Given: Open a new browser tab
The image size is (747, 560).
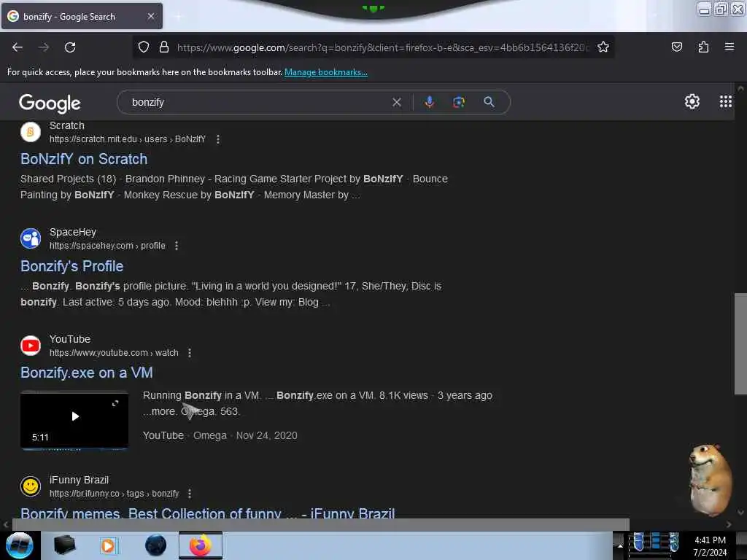Looking at the screenshot, I should tap(178, 17).
